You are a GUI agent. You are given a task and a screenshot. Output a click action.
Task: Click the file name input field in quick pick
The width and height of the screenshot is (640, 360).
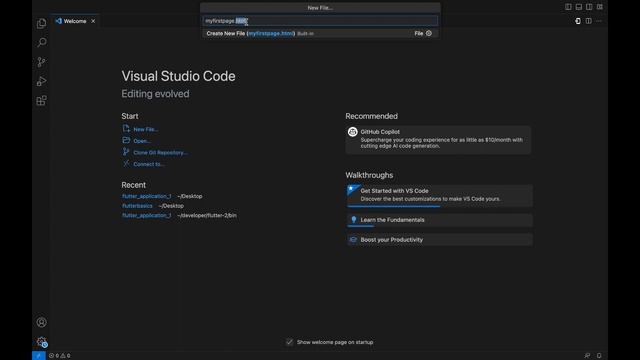(x=320, y=21)
